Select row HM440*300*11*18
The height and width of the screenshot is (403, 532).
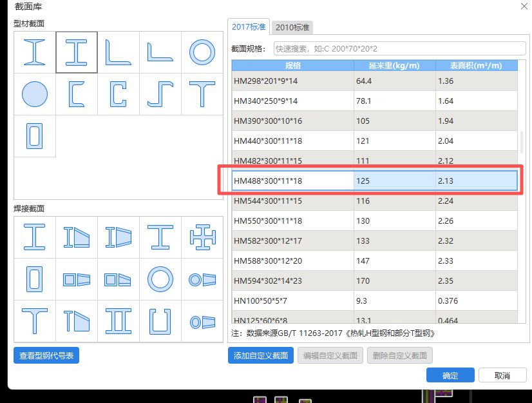[375, 141]
